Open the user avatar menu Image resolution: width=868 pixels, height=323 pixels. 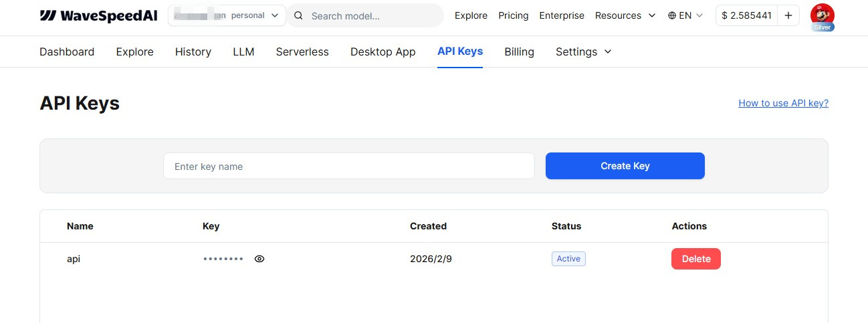click(822, 15)
